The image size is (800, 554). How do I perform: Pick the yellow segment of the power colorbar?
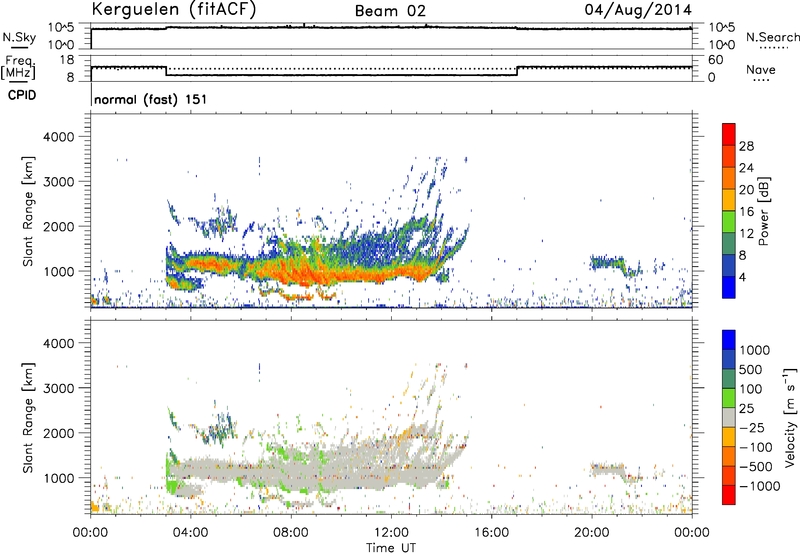[729, 200]
